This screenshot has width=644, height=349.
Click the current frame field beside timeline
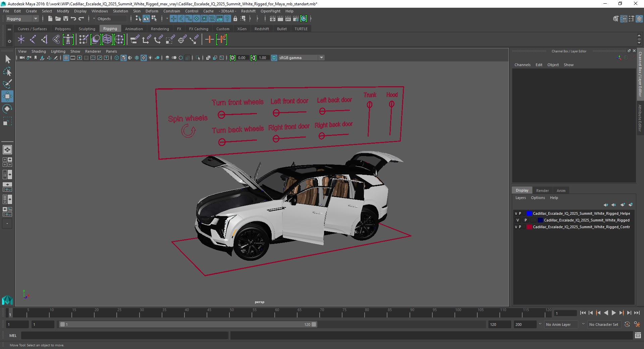(x=565, y=313)
